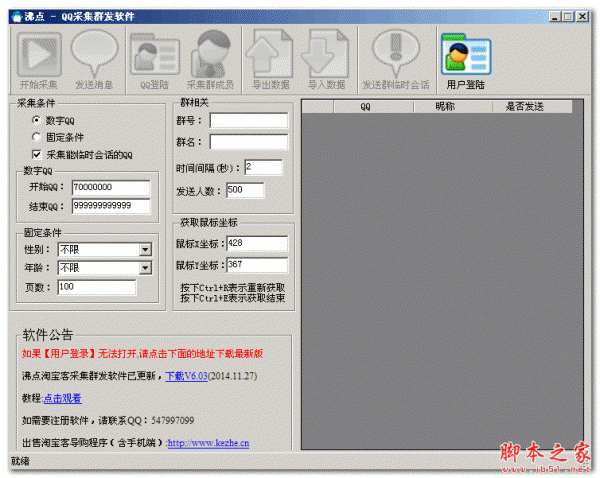
Task: Open the http://www.kezhe.cn link
Action: pos(208,443)
